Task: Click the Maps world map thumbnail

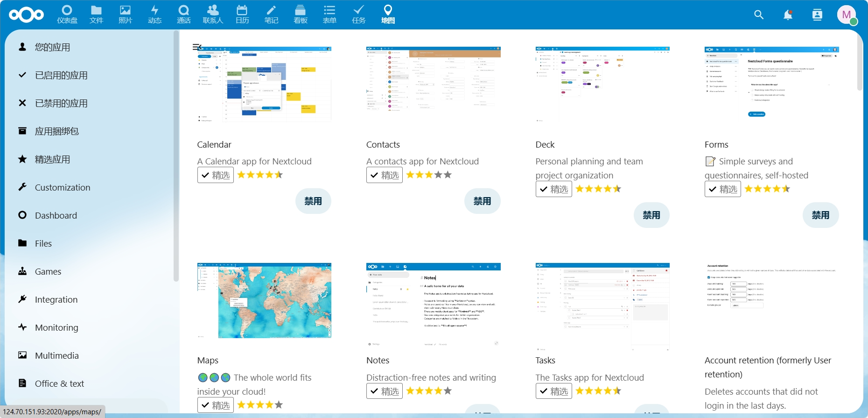Action: [x=264, y=300]
